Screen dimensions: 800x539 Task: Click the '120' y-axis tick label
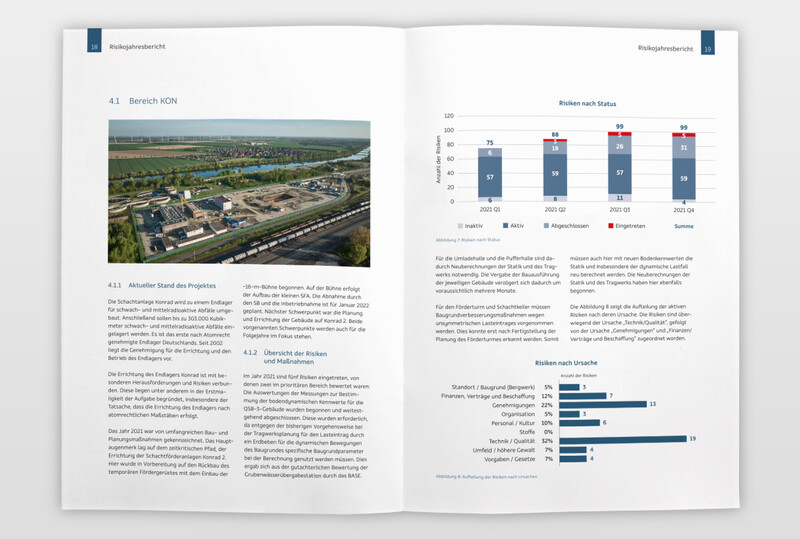pyautogui.click(x=449, y=116)
